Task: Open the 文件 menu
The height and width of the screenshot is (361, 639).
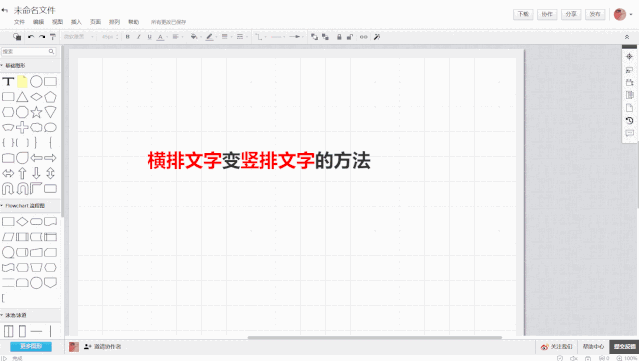Action: point(19,22)
